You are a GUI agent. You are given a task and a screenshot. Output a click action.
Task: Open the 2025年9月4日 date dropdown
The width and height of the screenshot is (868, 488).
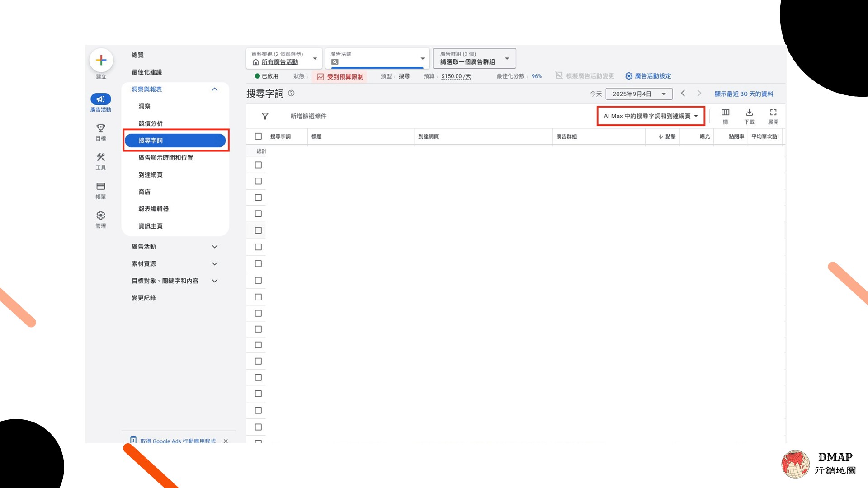point(639,94)
